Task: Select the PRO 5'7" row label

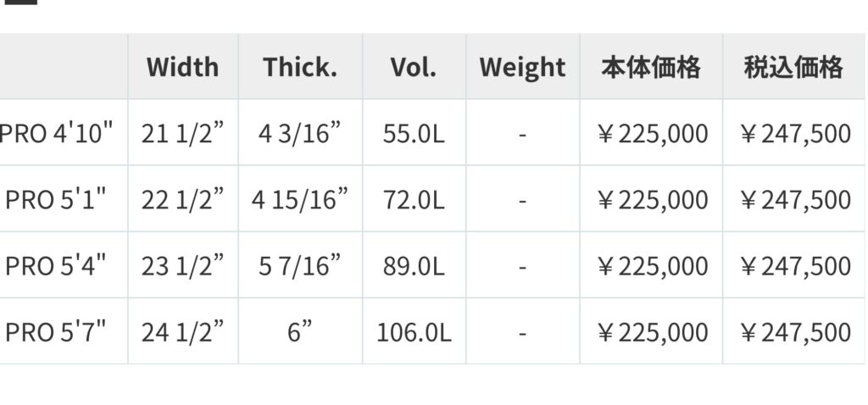Action: (55, 332)
